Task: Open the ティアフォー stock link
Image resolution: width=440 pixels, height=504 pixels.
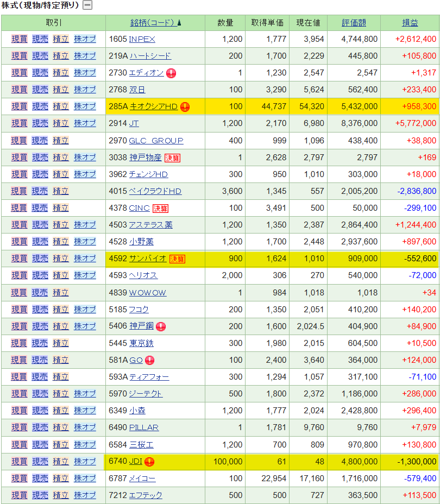Action: (x=149, y=377)
